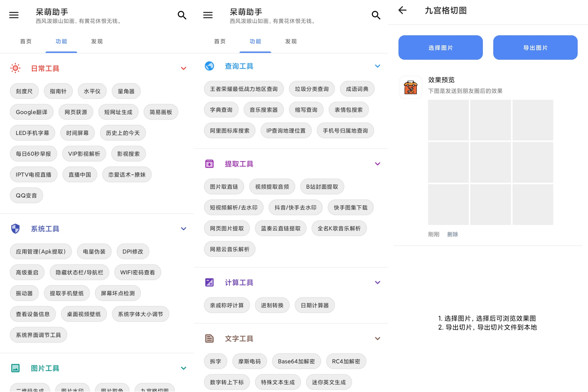This screenshot has width=588, height=392.
Task: Tap the toolbox icon next to 效果预览
Action: (411, 88)
